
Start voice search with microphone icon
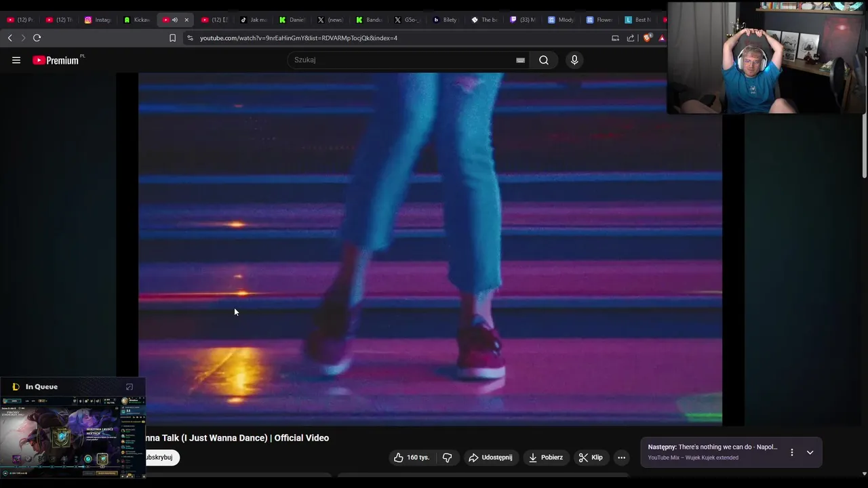[574, 60]
